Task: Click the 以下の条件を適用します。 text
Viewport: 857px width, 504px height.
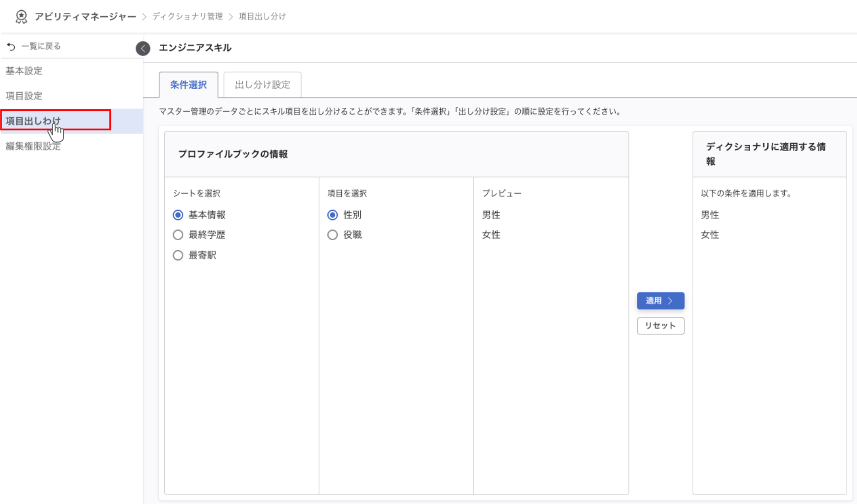Action: 747,193
